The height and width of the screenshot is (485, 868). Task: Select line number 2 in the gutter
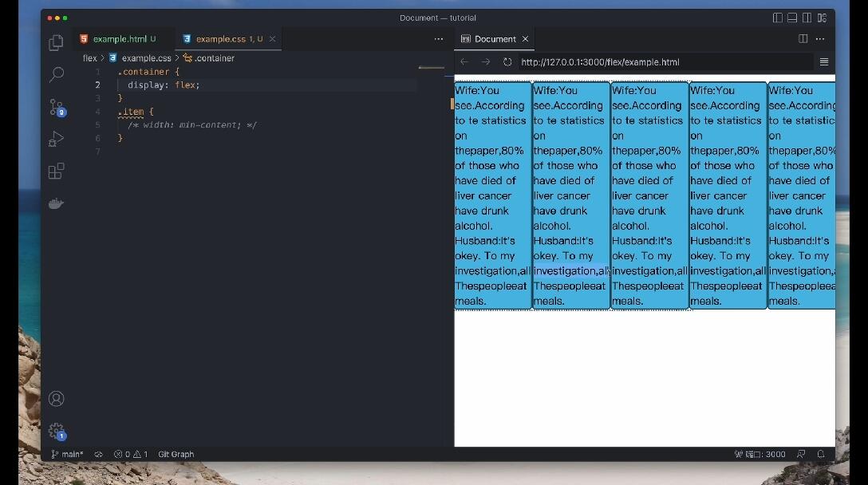coord(97,85)
